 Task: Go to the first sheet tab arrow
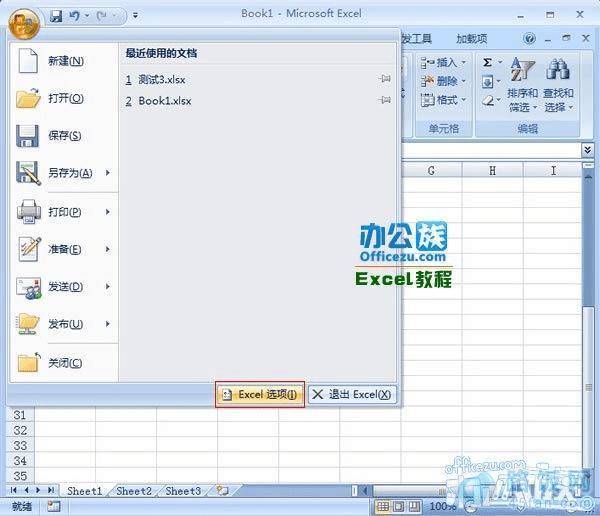[x=14, y=490]
